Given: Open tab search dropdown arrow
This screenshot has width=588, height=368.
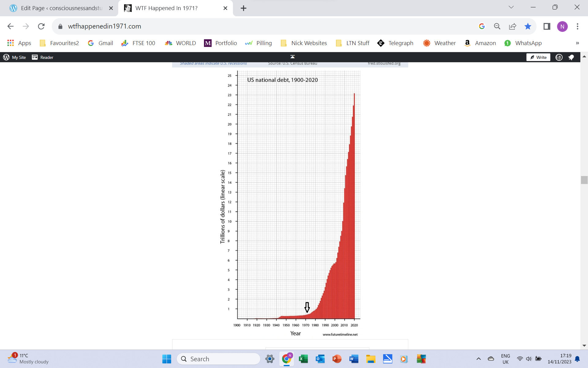Looking at the screenshot, I should click(511, 7).
